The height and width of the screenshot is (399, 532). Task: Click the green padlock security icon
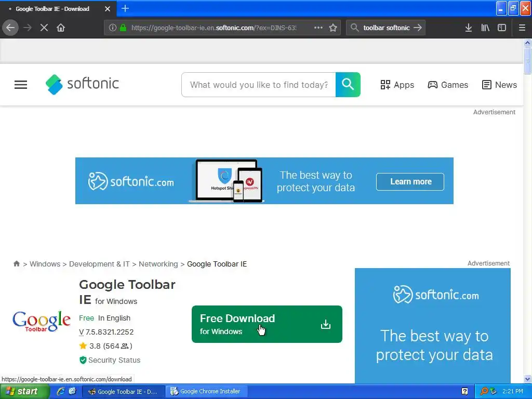(x=123, y=28)
